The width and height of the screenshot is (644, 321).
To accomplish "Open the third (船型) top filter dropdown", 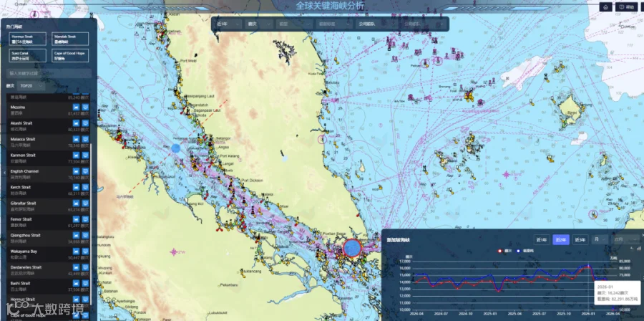I will pos(295,24).
